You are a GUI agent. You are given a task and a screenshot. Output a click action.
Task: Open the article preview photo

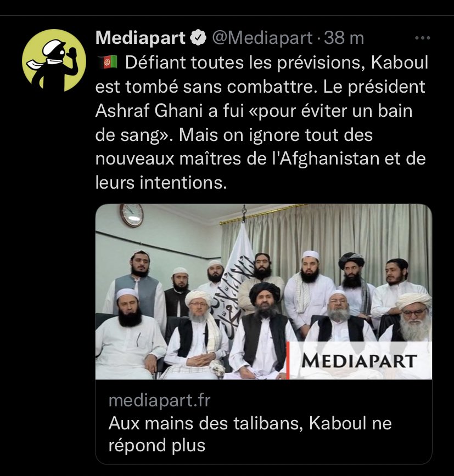pyautogui.click(x=264, y=292)
